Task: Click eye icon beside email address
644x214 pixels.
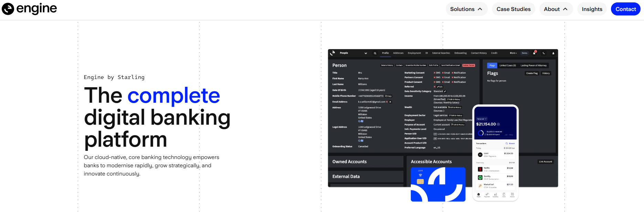Action: coord(390,102)
